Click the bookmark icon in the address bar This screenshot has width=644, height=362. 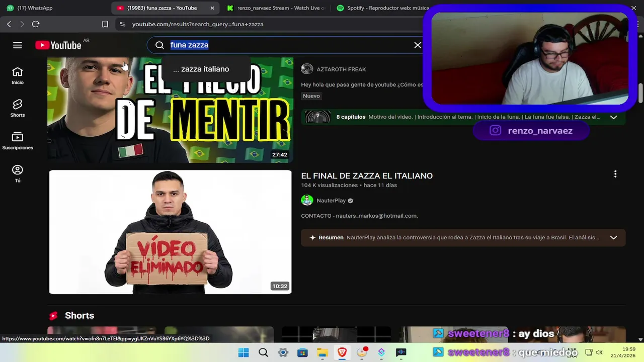click(x=105, y=24)
